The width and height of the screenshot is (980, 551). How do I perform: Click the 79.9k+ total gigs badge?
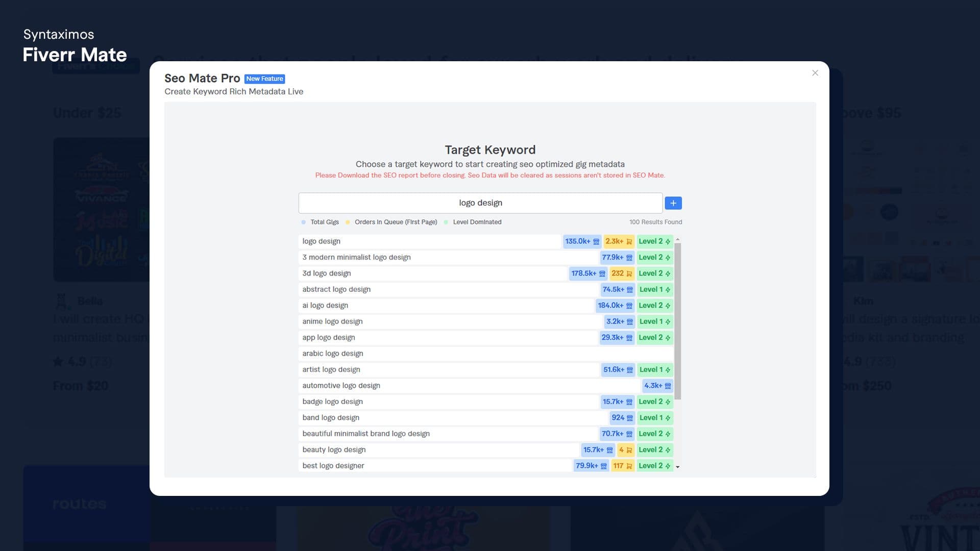(591, 466)
